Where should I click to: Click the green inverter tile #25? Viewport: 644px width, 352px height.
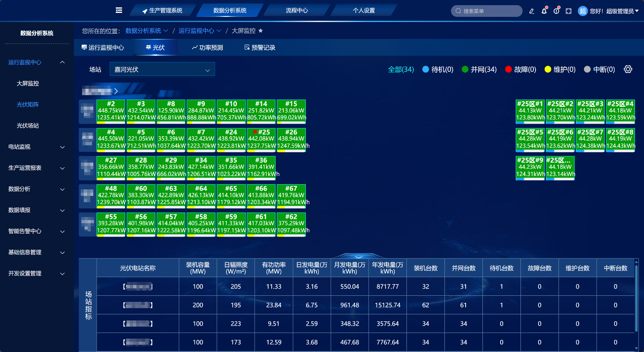[x=261, y=140]
